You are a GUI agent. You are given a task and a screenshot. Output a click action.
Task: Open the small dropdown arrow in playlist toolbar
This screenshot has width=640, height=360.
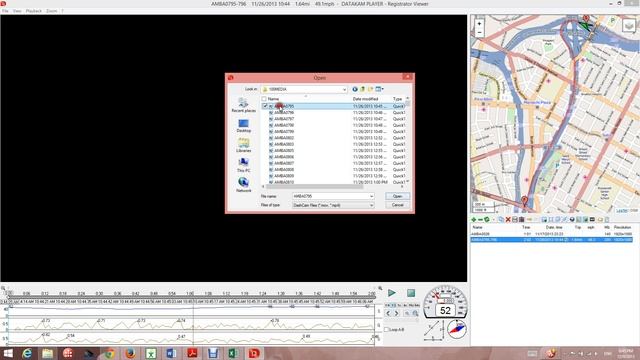tap(493, 220)
